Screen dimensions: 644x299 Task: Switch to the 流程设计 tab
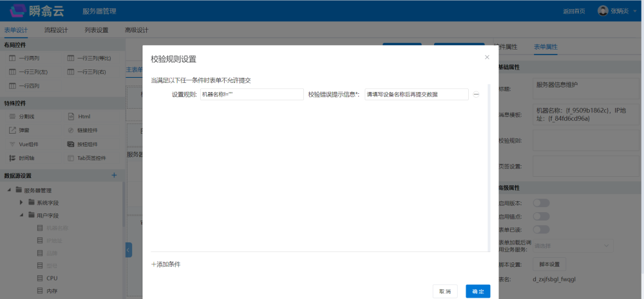coord(56,30)
